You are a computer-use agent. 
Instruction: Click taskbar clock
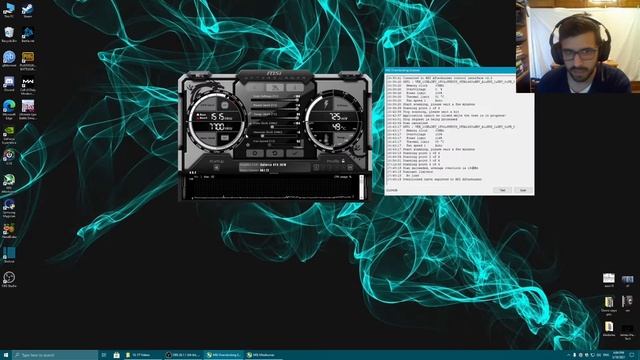(x=618, y=355)
